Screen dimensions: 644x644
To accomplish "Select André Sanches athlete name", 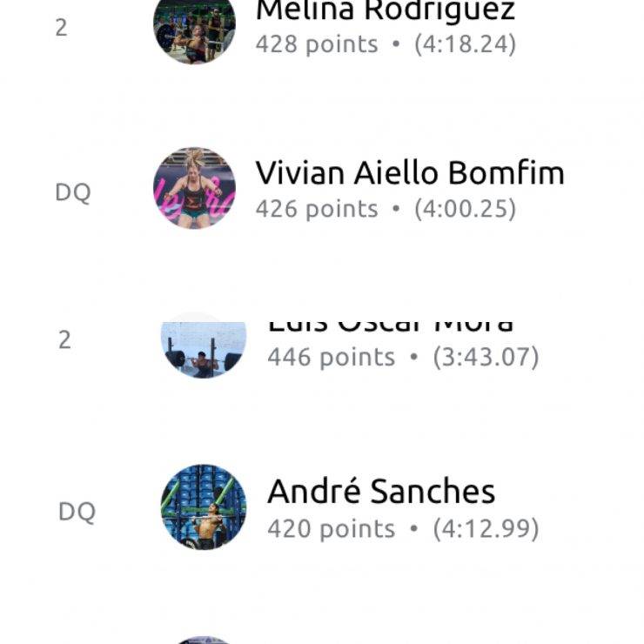I will (x=381, y=491).
